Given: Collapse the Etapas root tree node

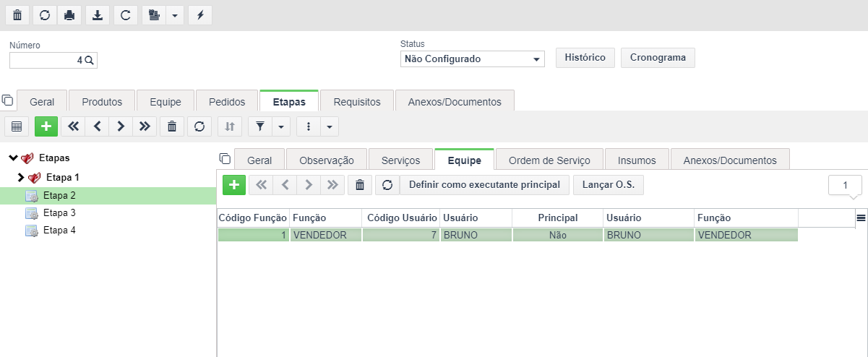Looking at the screenshot, I should click(x=13, y=158).
